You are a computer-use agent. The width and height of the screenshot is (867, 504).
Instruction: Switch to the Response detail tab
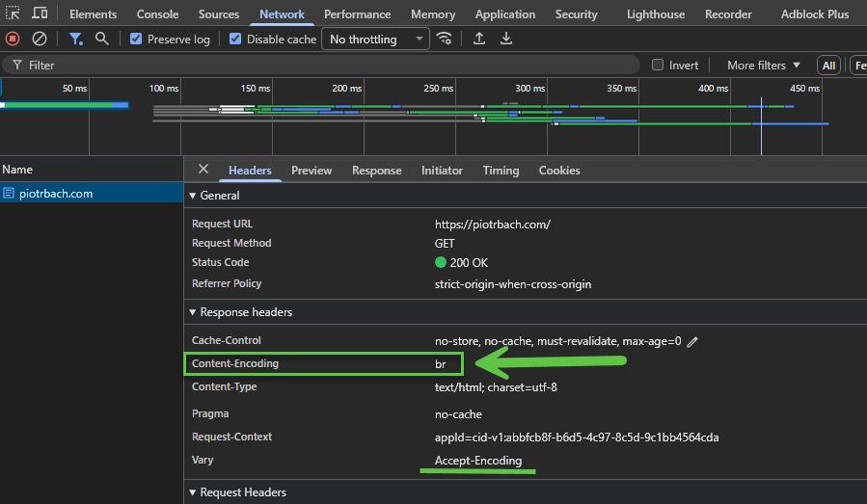(376, 171)
